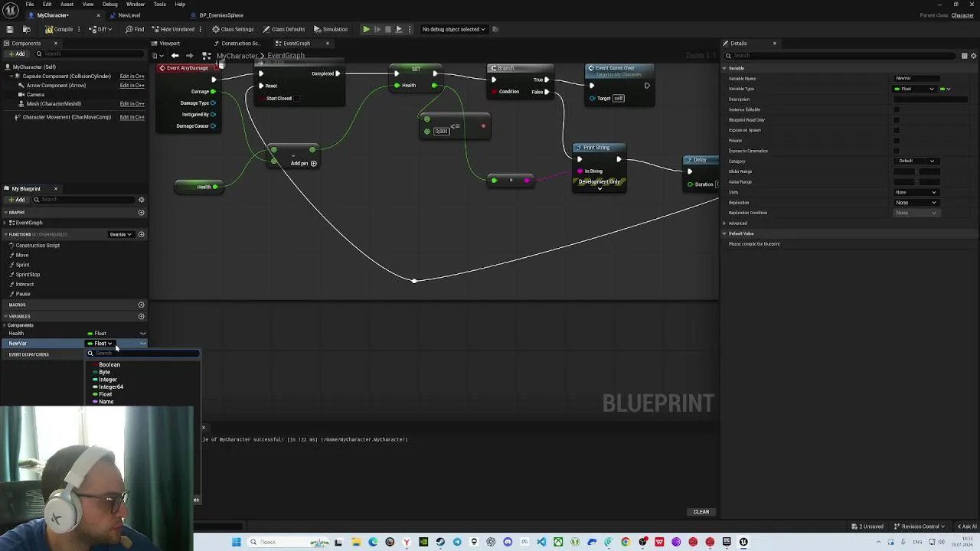Click the green Play button
The width and height of the screenshot is (980, 551).
point(366,29)
